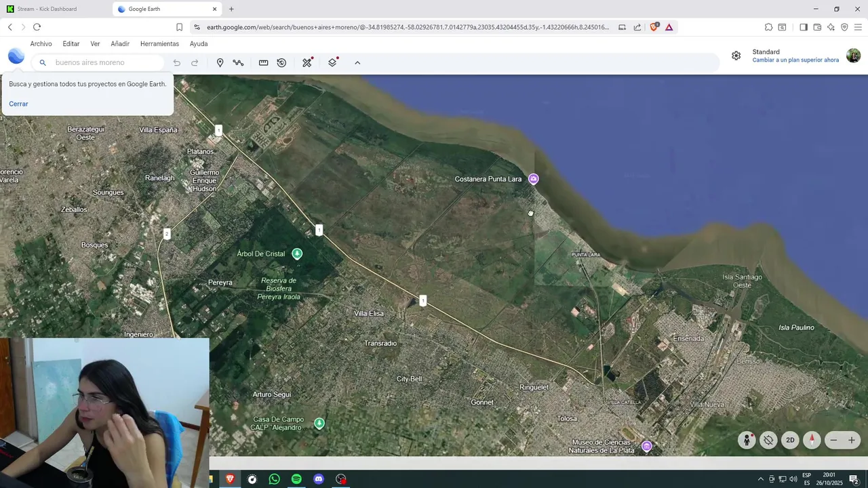Image resolution: width=868 pixels, height=488 pixels.
Task: Reset orientation with the compass
Action: click(812, 440)
